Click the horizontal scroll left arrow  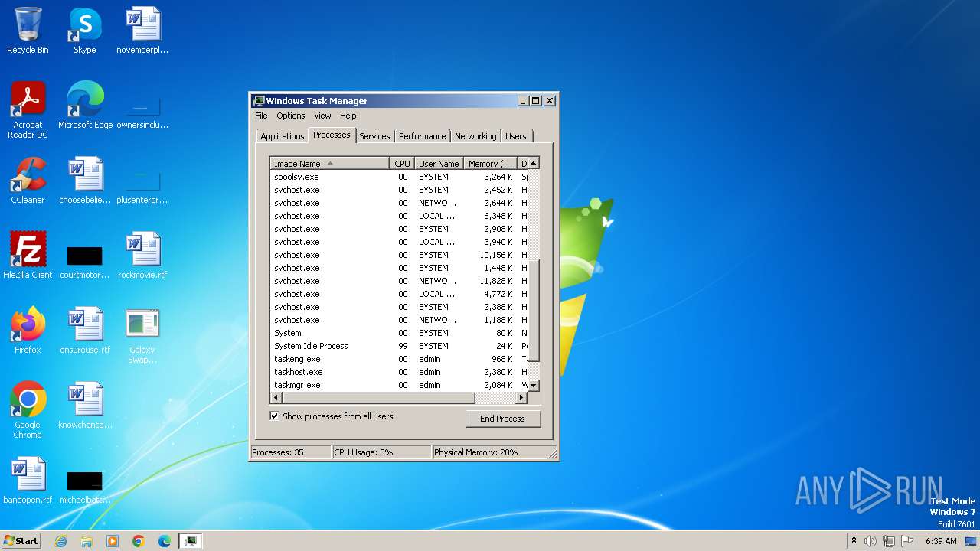point(276,398)
